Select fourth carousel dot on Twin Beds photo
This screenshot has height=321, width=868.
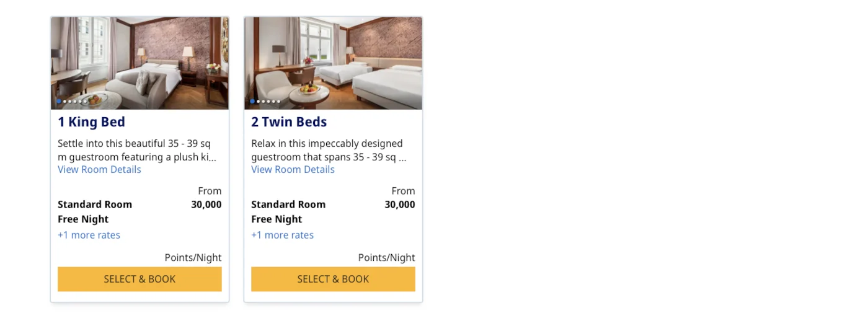click(268, 102)
